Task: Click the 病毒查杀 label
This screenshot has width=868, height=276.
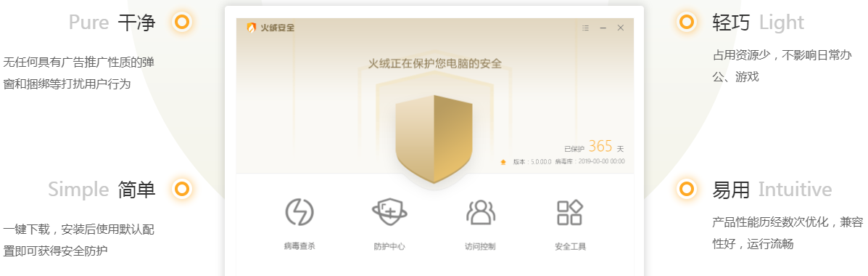Action: click(x=299, y=246)
